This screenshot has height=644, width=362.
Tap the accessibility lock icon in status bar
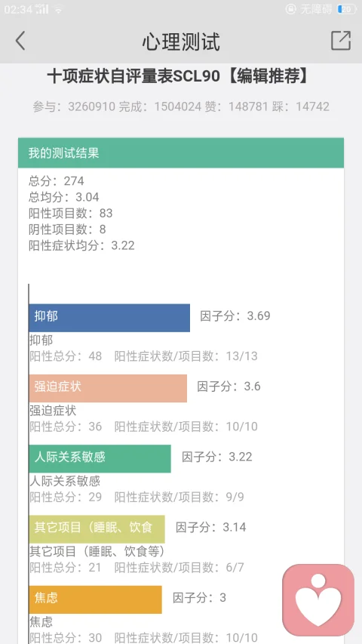pyautogui.click(x=290, y=9)
